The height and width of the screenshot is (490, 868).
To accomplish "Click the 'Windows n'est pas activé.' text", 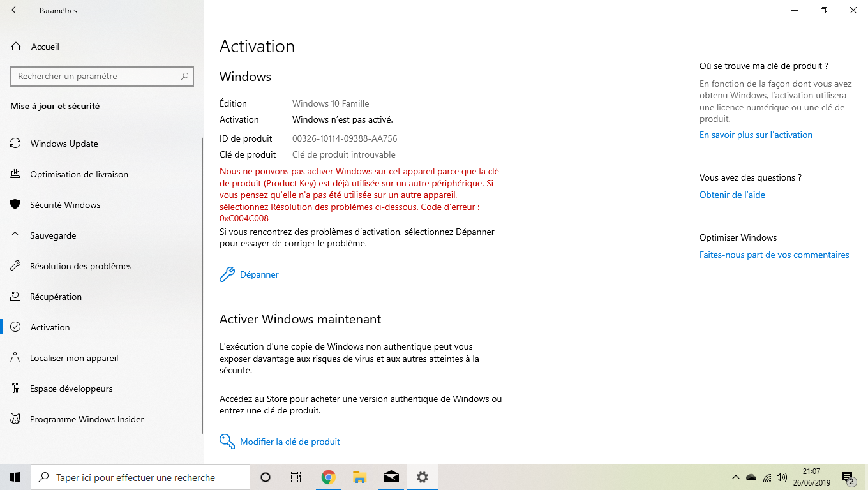I will tap(343, 119).
